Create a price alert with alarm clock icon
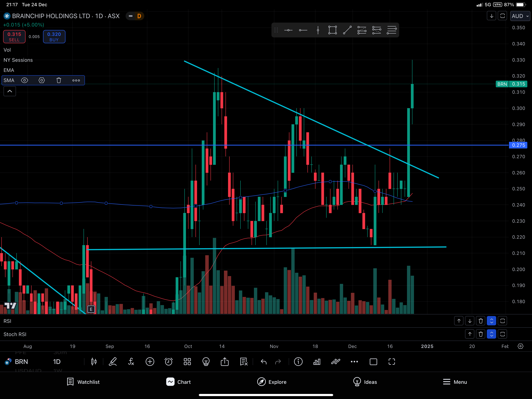This screenshot has height=399, width=532. pos(169,362)
